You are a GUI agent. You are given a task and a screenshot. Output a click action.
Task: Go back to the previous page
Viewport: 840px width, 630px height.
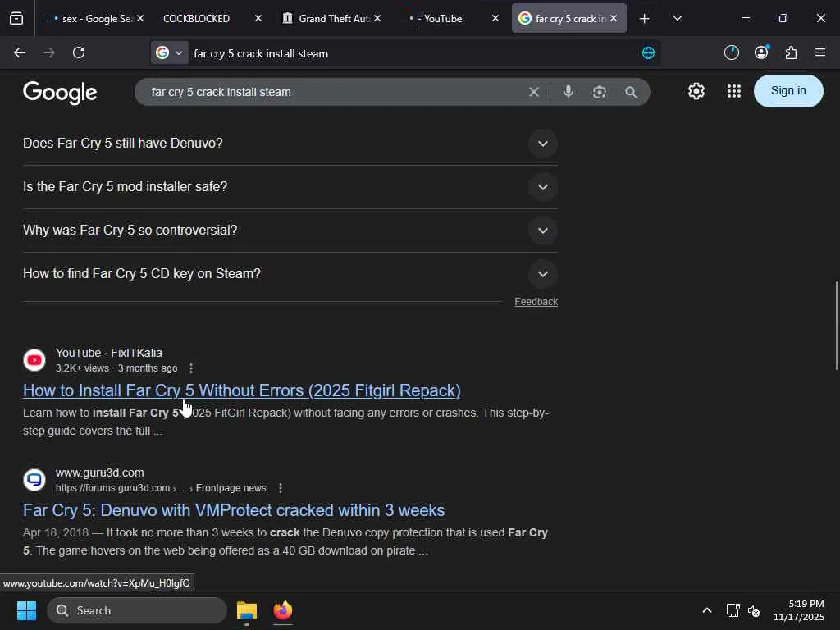coord(20,52)
